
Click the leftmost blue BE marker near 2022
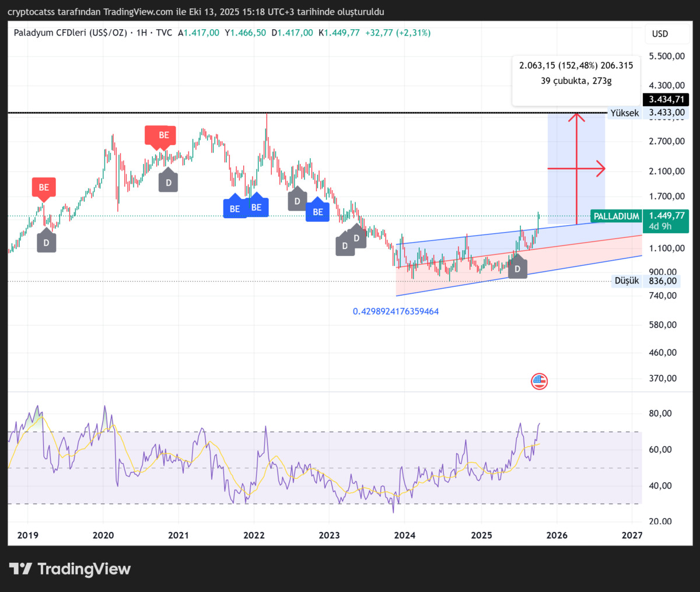click(x=235, y=207)
